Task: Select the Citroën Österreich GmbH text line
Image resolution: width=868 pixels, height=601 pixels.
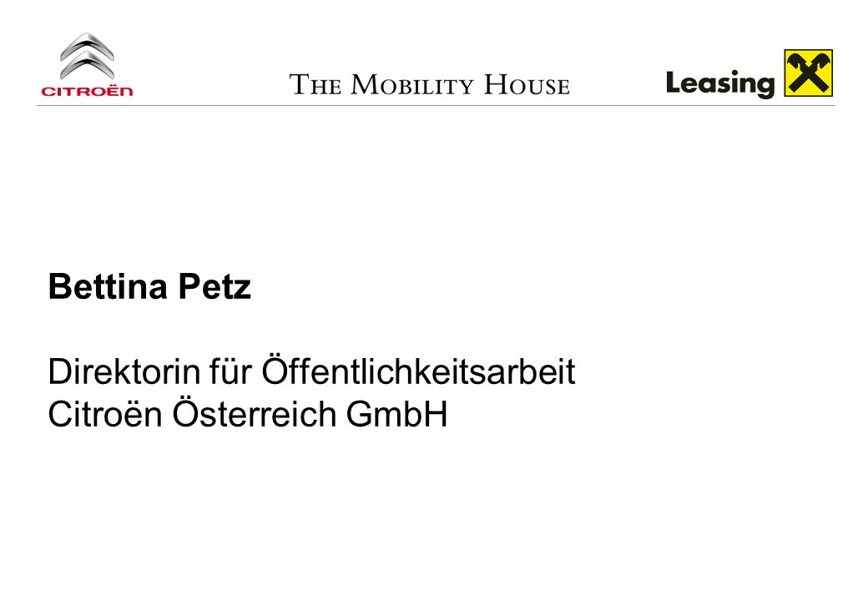Action: pos(248,412)
